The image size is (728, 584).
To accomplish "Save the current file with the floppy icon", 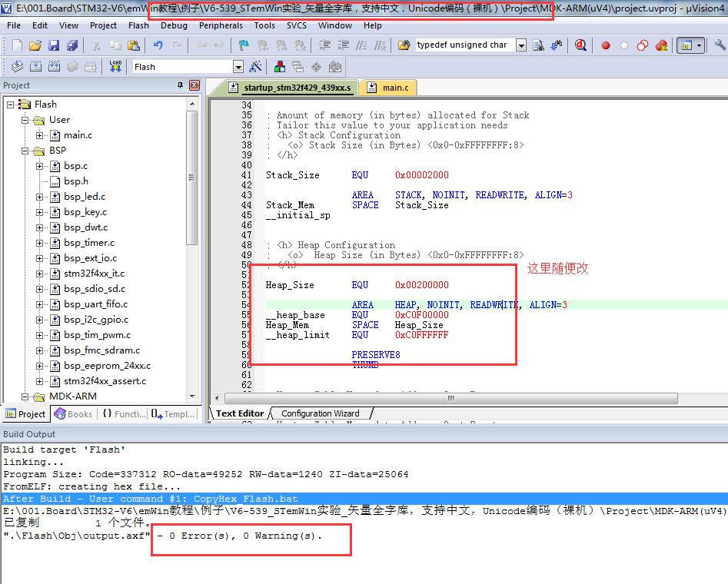I will (54, 45).
